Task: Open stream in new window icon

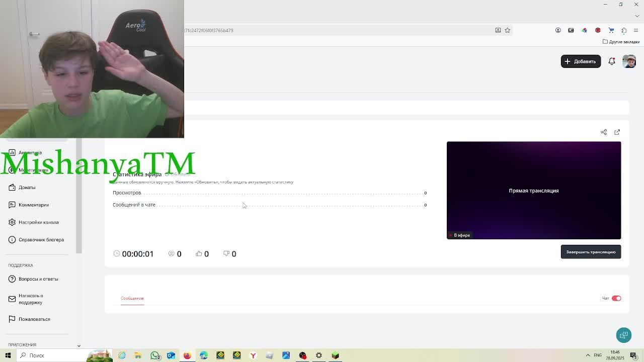Action: click(x=617, y=132)
